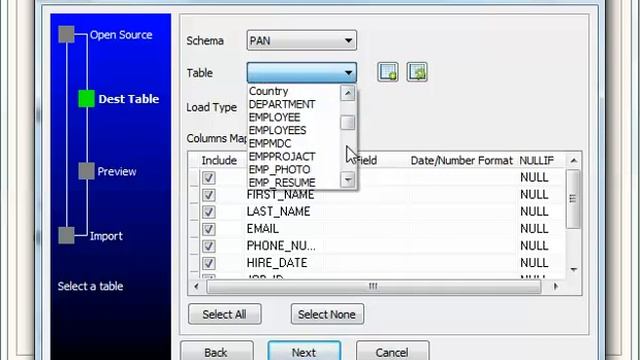
Task: Click the new table icon beside Table dropdown
Action: (388, 73)
